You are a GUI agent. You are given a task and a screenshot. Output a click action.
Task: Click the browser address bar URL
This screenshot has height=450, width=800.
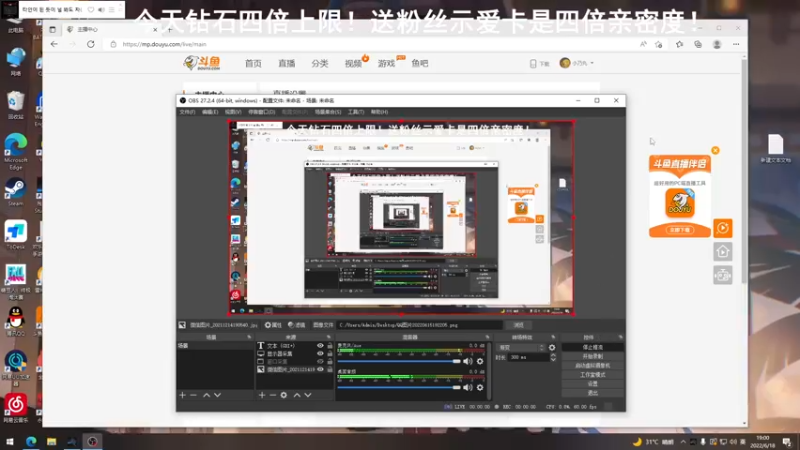[164, 44]
